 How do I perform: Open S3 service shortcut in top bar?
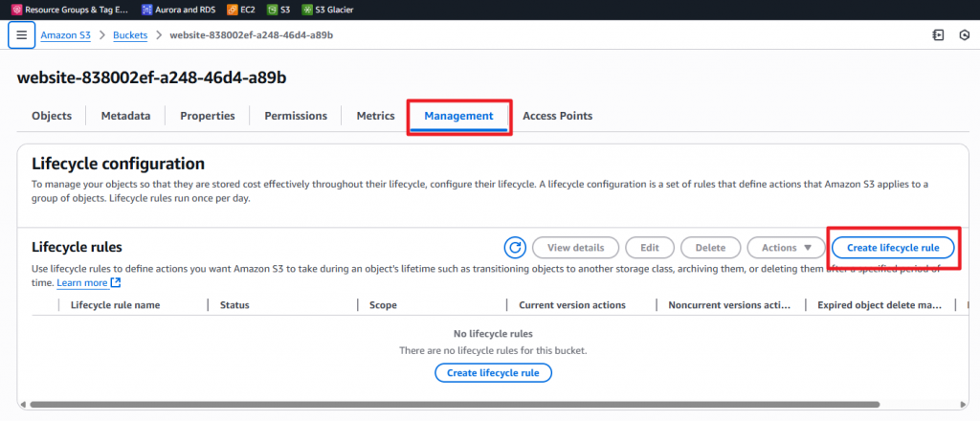(x=278, y=10)
